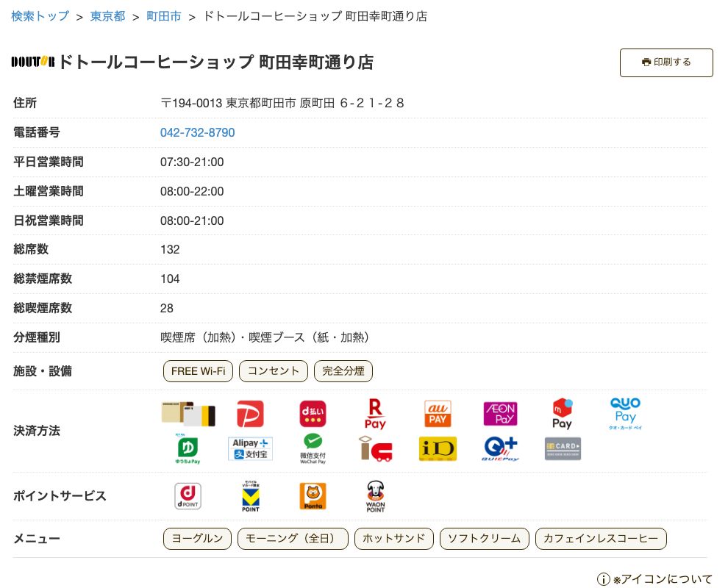Image resolution: width=728 pixels, height=588 pixels.
Task: Click Saturday hours 08:00-22:00
Action: coord(192,191)
